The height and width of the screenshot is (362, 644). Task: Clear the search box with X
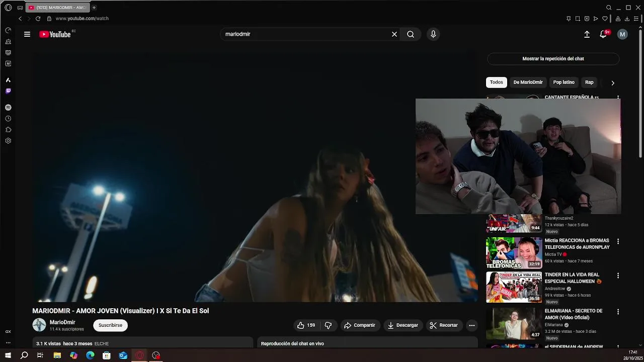[394, 34]
